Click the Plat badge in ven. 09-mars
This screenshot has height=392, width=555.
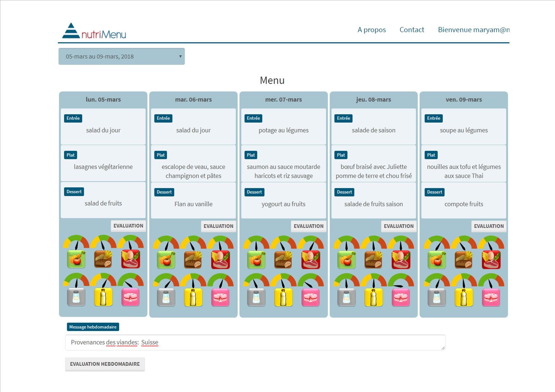tap(431, 155)
